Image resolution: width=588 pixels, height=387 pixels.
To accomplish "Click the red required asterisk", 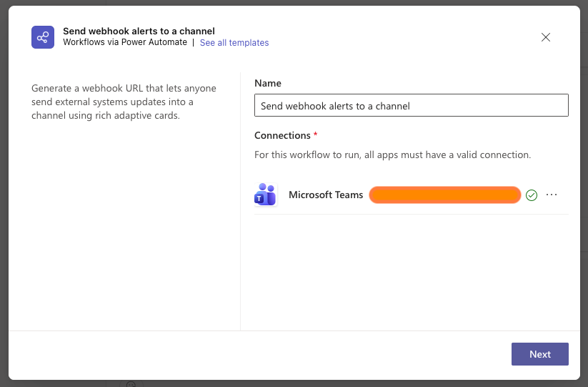I will [x=316, y=135].
